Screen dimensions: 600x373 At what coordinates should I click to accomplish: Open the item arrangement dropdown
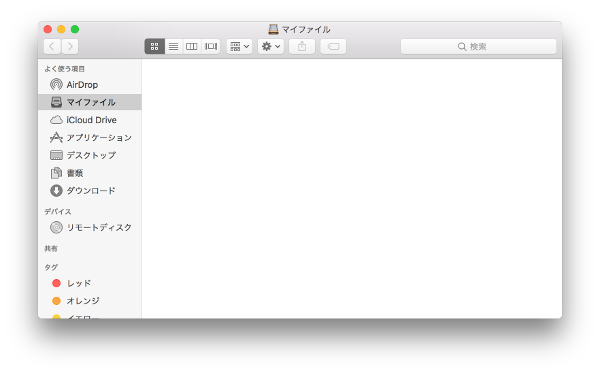coord(240,46)
